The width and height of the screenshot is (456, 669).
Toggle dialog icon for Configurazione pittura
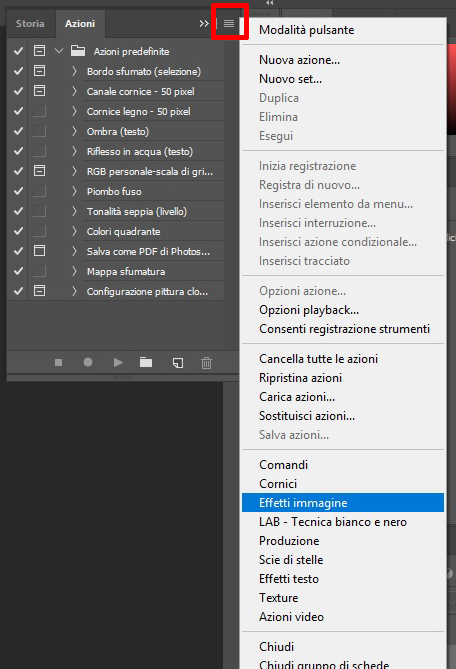point(39,291)
